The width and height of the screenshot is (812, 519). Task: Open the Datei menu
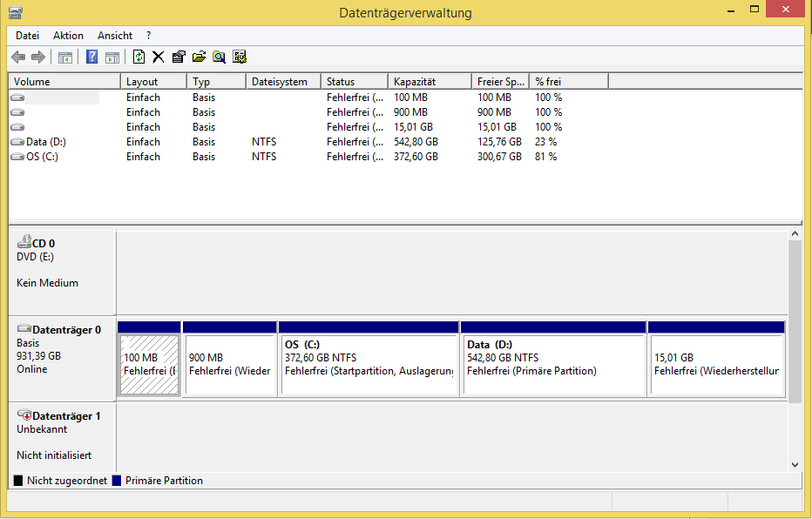(x=28, y=36)
